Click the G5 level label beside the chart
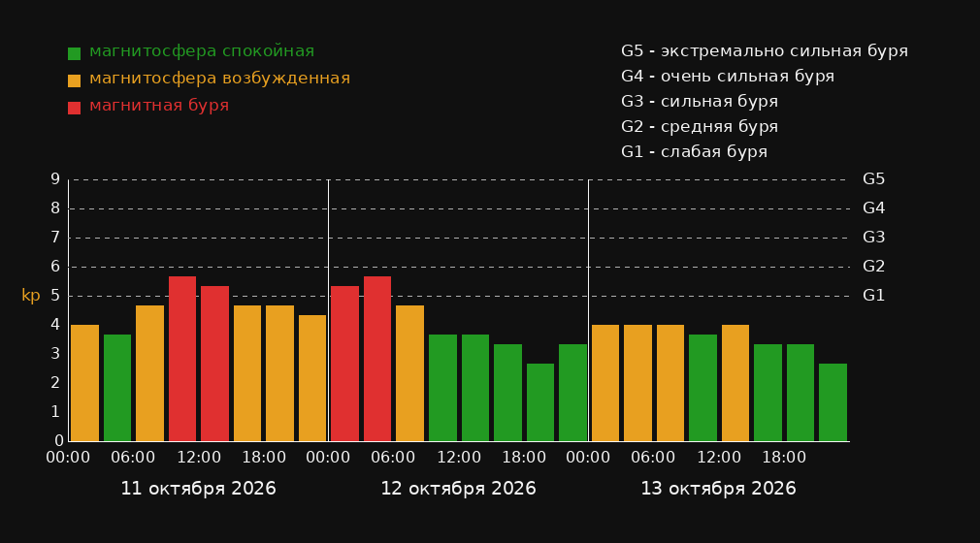This screenshot has height=543, width=980. (873, 179)
